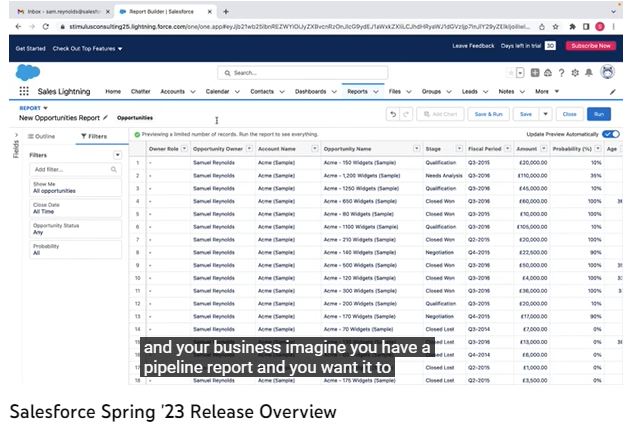Open the App Launcher grid icon
Screen dimensions: 629x429
point(24,91)
